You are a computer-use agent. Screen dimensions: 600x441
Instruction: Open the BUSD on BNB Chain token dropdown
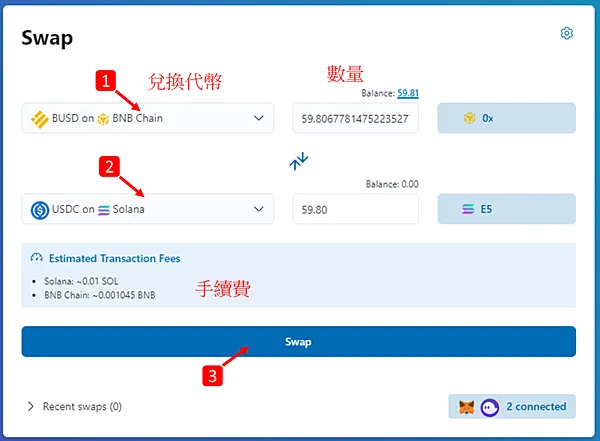tap(148, 118)
